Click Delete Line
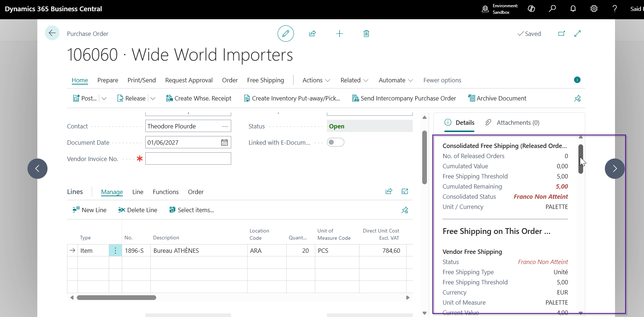This screenshot has width=644, height=317. coord(138,210)
